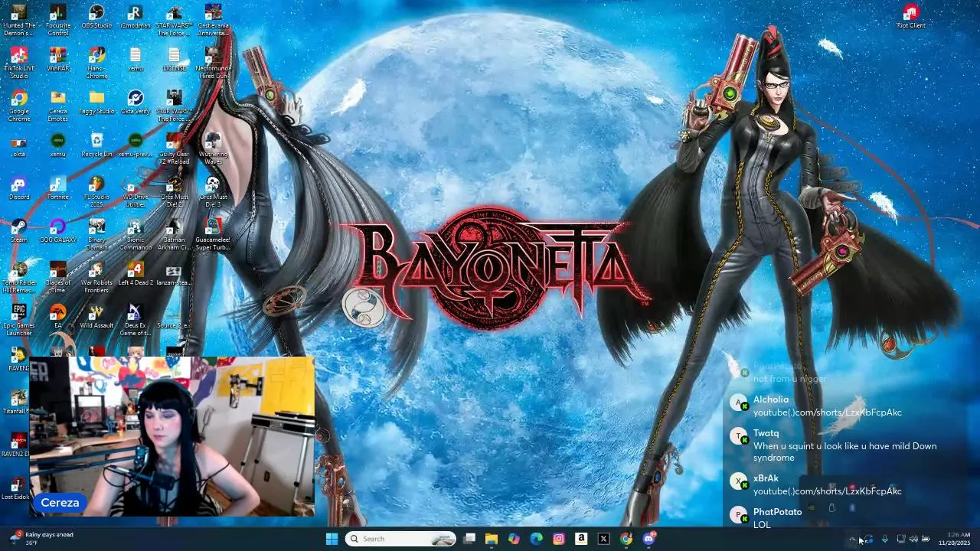This screenshot has height=551, width=980.
Task: Open the TikTok LIVE Studio shortcut
Action: pos(19,63)
